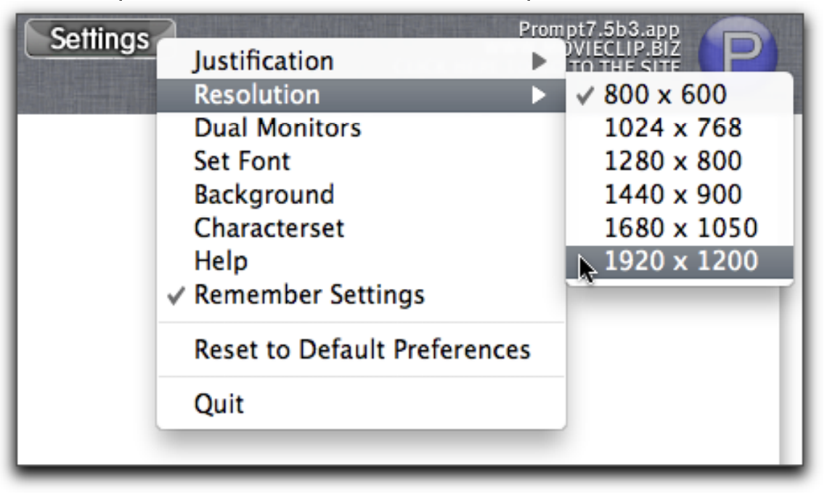Select highlighted 1920 x 1200 resolution
Viewport: 835px width, 504px height.
[681, 261]
